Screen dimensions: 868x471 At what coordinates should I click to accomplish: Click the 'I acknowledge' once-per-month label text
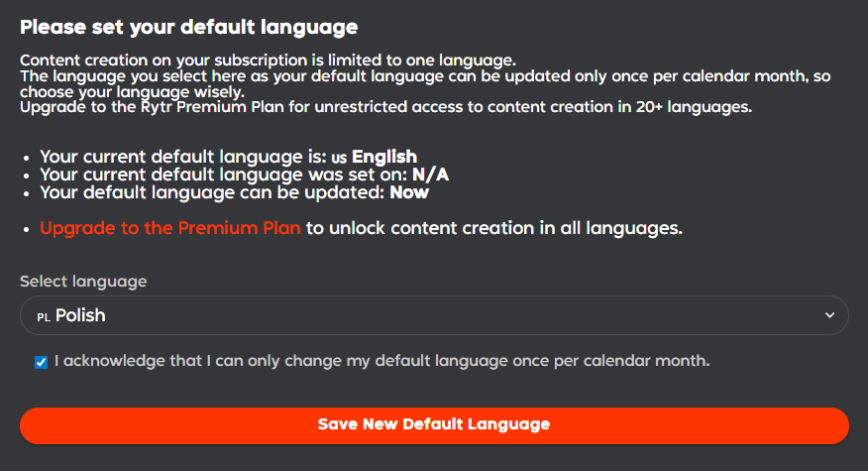[x=381, y=361]
